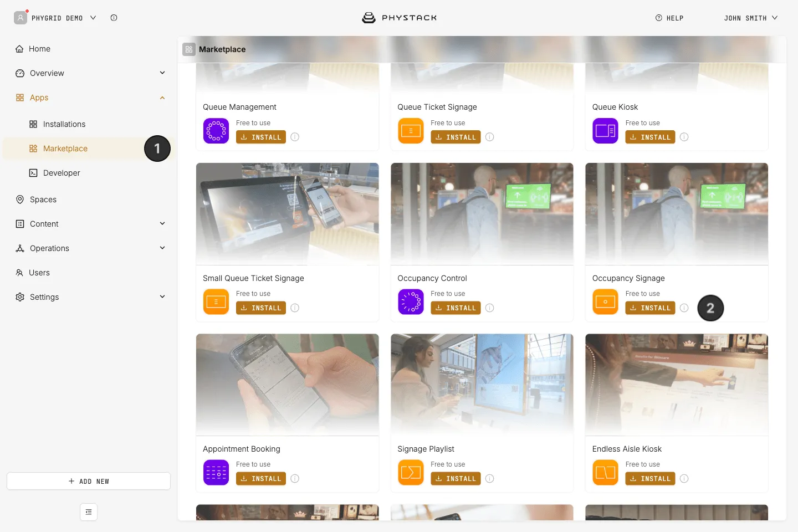Viewport: 798px width, 532px height.
Task: Click the Appointment Booking app icon
Action: point(216,472)
